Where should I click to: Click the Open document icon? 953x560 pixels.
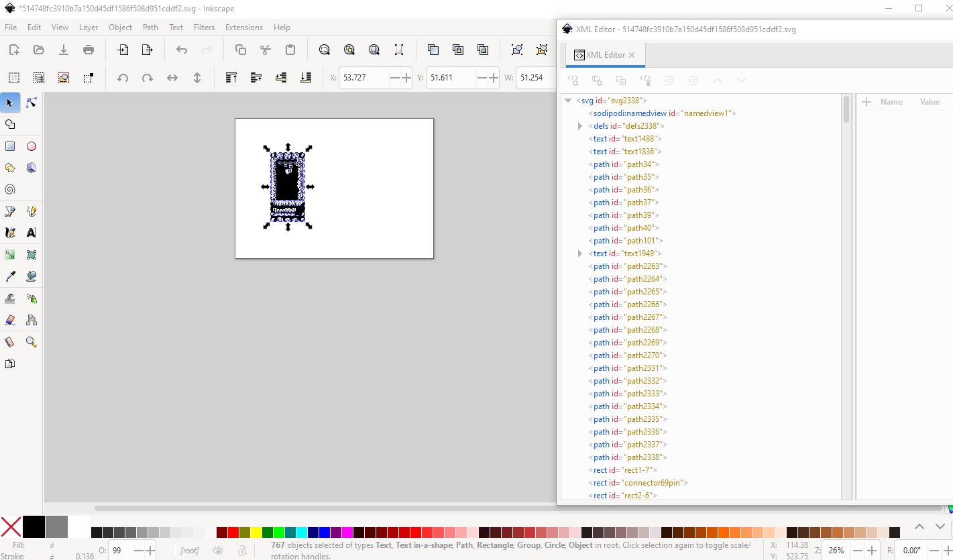(x=39, y=50)
